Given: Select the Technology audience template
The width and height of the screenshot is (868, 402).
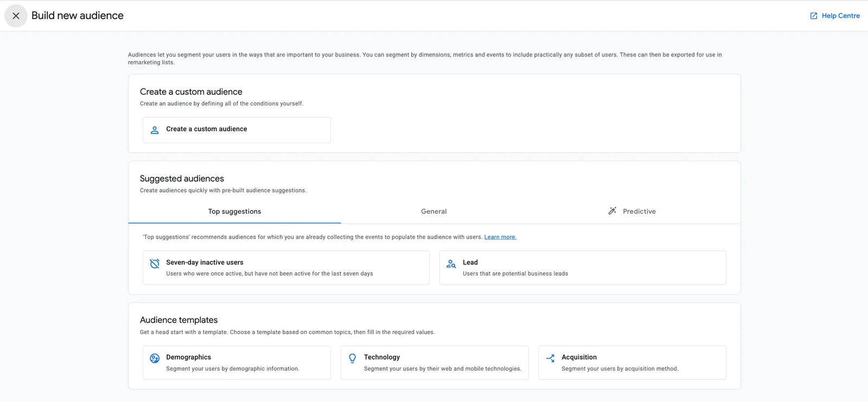Looking at the screenshot, I should tap(435, 362).
